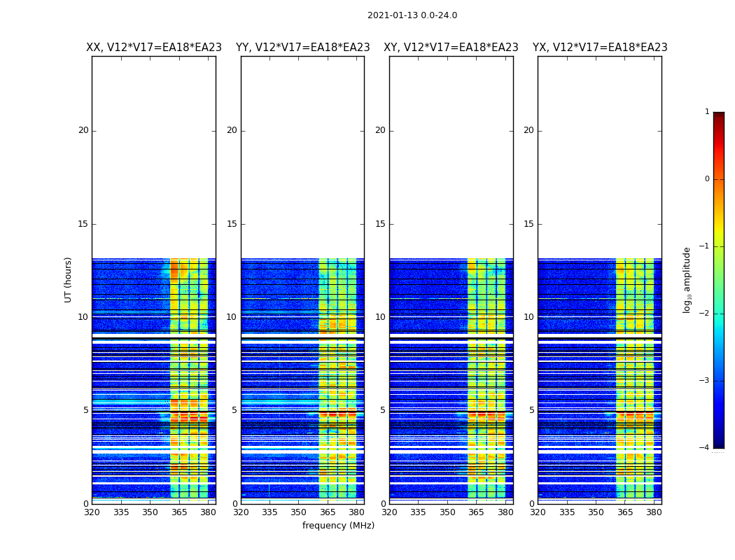Pick the dark red top of colorbar
The height and width of the screenshot is (560, 735).
click(x=718, y=116)
